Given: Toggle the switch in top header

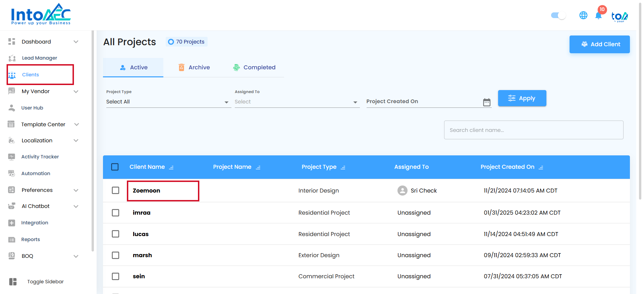Looking at the screenshot, I should 558,15.
